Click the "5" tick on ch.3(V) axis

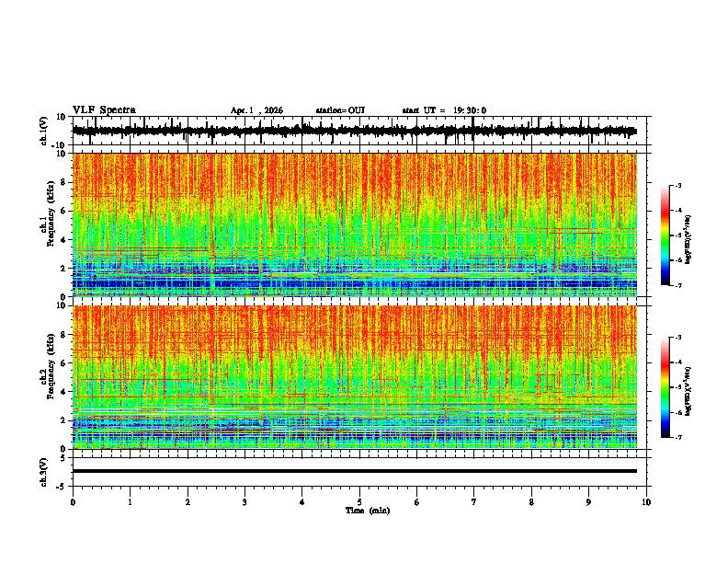pos(63,457)
